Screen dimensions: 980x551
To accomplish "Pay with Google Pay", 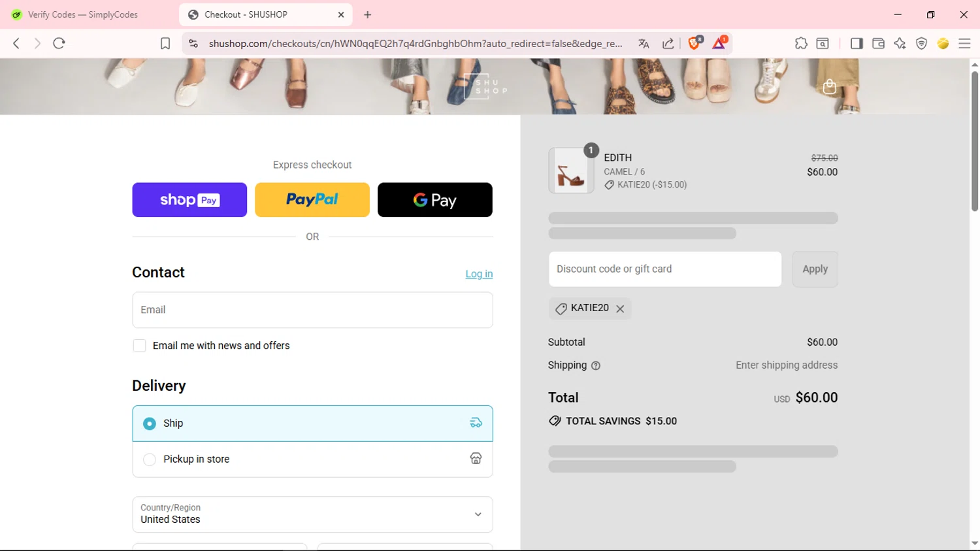I will (435, 200).
